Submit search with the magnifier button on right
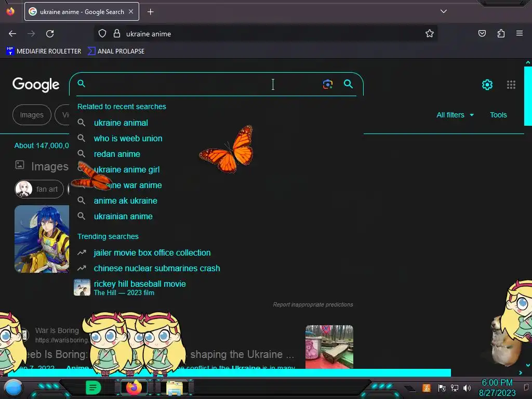Image resolution: width=532 pixels, height=399 pixels. click(x=348, y=84)
